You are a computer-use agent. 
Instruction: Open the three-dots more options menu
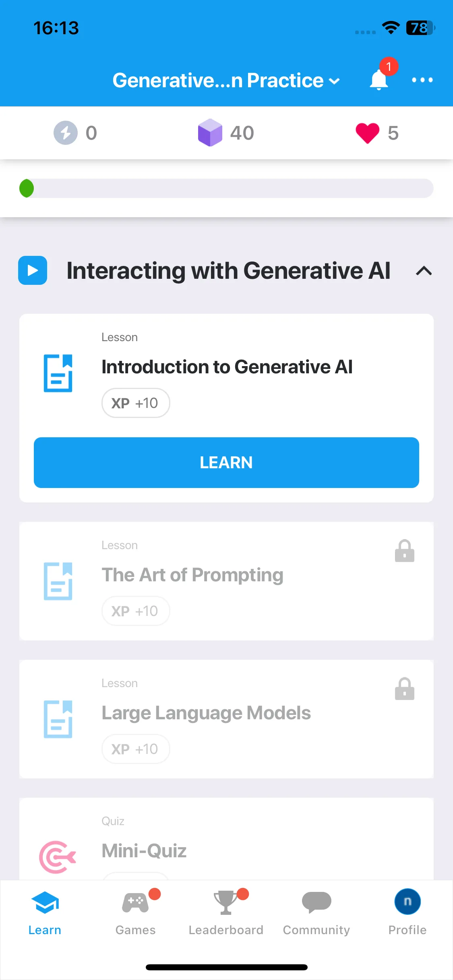pos(422,80)
